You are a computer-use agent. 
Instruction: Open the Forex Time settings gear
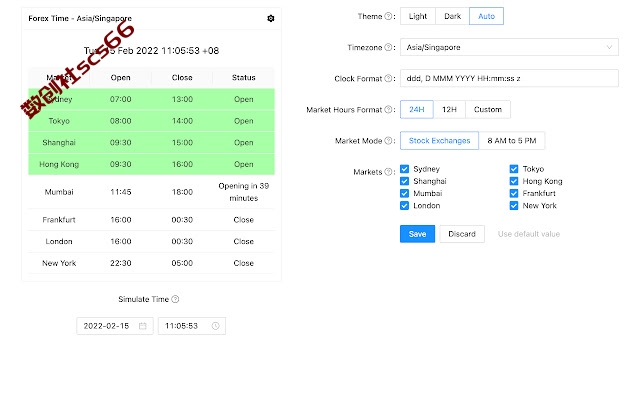click(x=271, y=18)
